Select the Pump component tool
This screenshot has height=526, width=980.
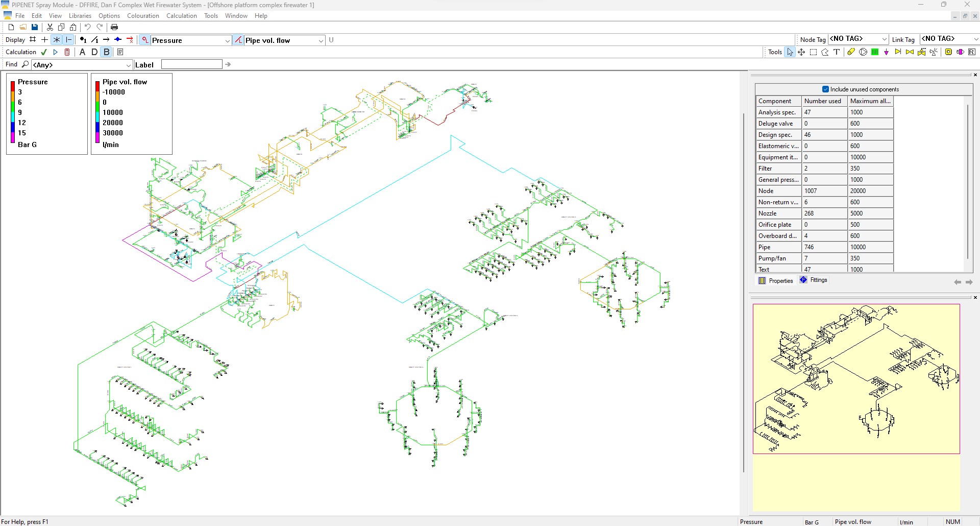pyautogui.click(x=863, y=52)
